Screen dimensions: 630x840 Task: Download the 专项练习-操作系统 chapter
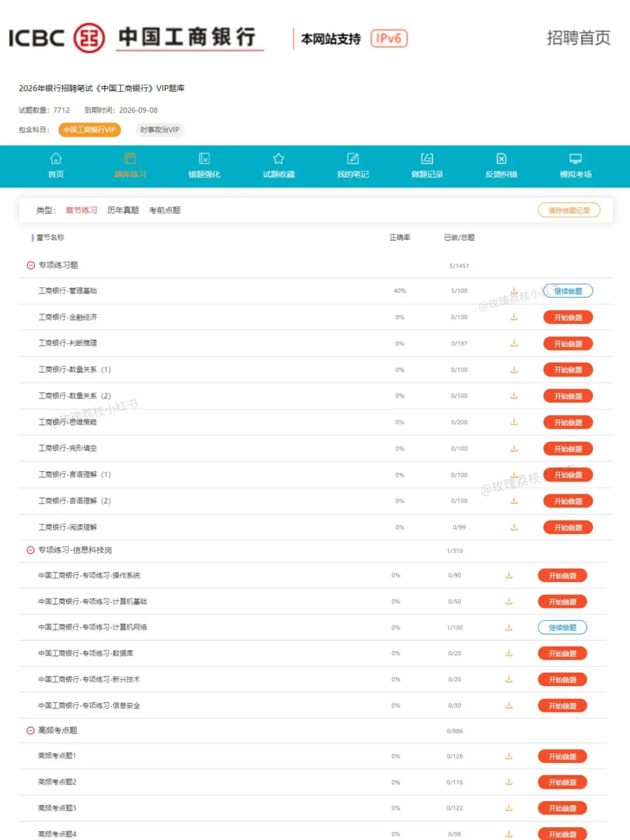point(509,575)
